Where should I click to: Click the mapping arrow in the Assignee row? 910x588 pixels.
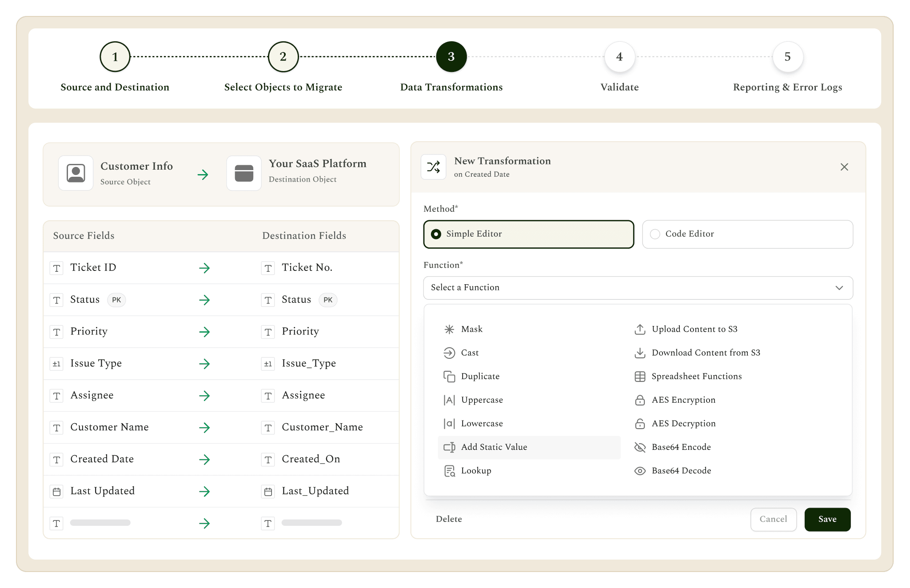coord(204,396)
